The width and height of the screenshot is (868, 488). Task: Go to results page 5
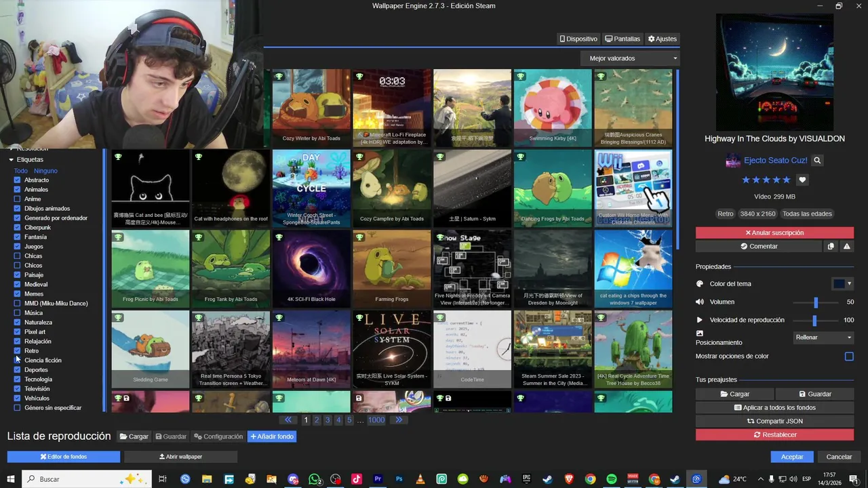point(349,420)
